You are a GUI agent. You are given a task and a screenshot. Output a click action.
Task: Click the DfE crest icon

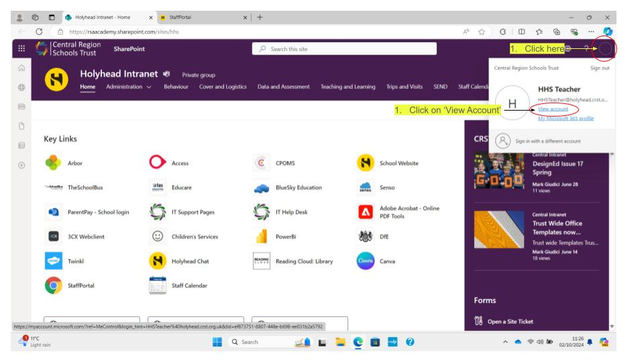(x=366, y=237)
